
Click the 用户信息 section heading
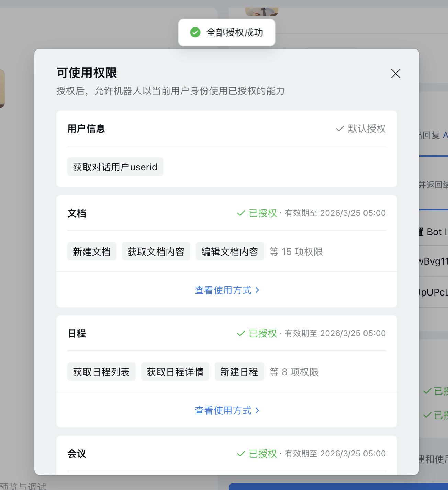pos(86,129)
